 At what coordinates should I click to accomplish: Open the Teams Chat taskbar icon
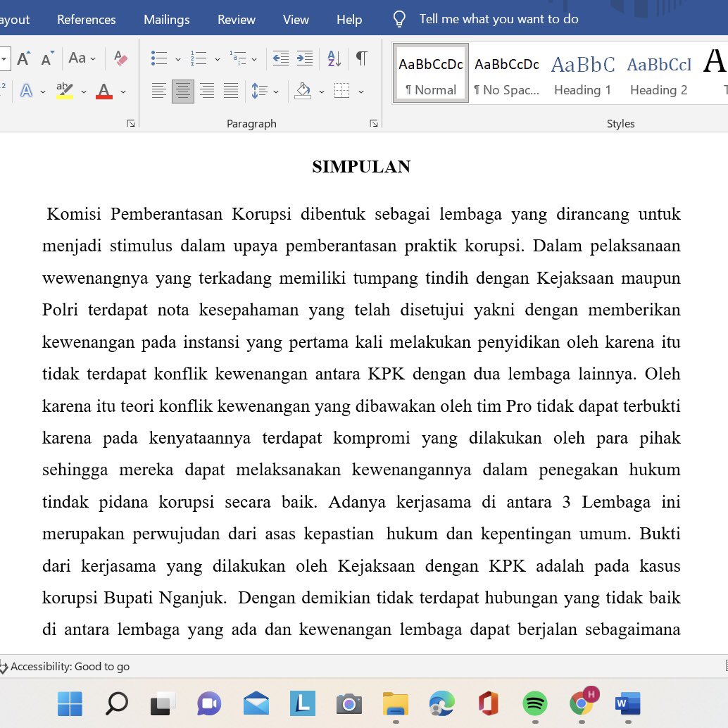[x=209, y=703]
